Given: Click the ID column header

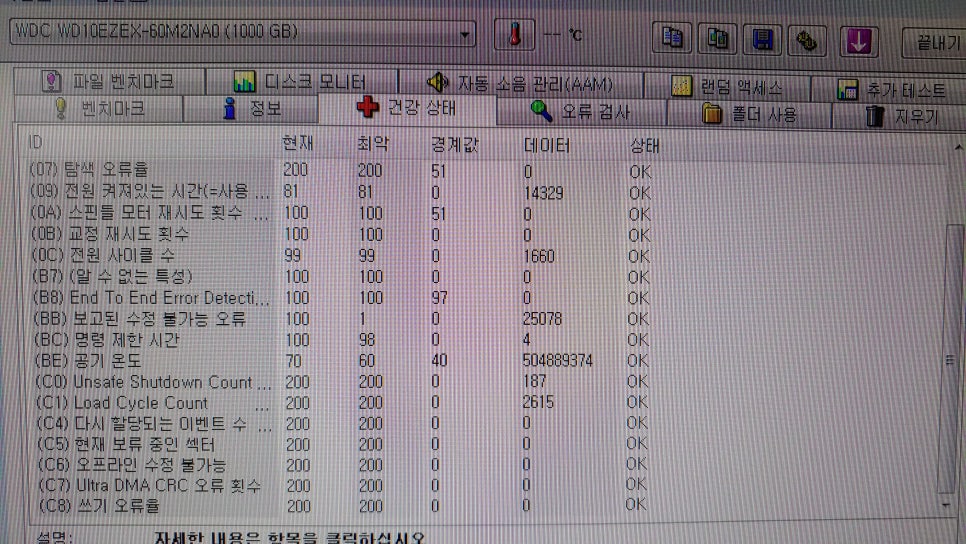Looking at the screenshot, I should click(x=35, y=142).
